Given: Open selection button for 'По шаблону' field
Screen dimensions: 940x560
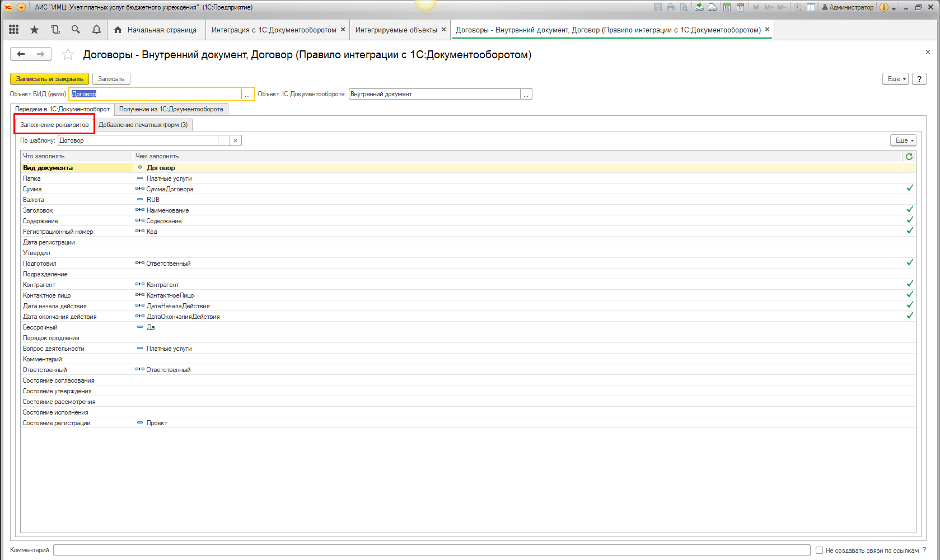Looking at the screenshot, I should coord(223,141).
